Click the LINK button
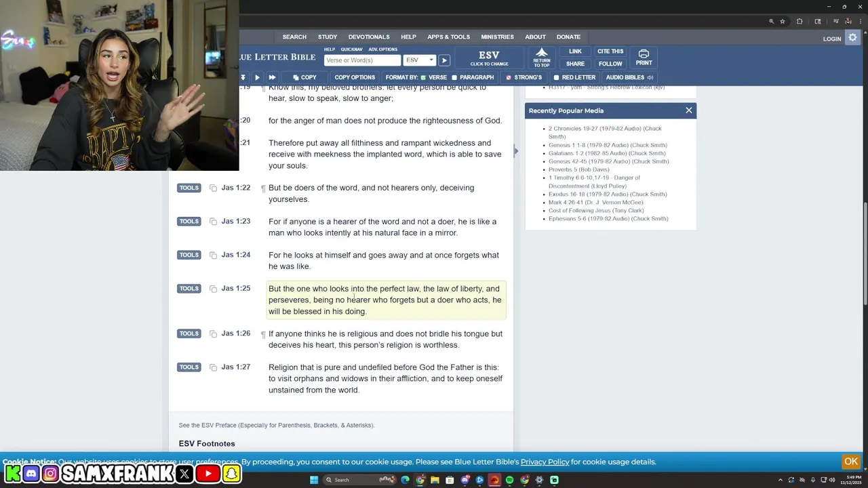The width and height of the screenshot is (868, 488). [575, 52]
